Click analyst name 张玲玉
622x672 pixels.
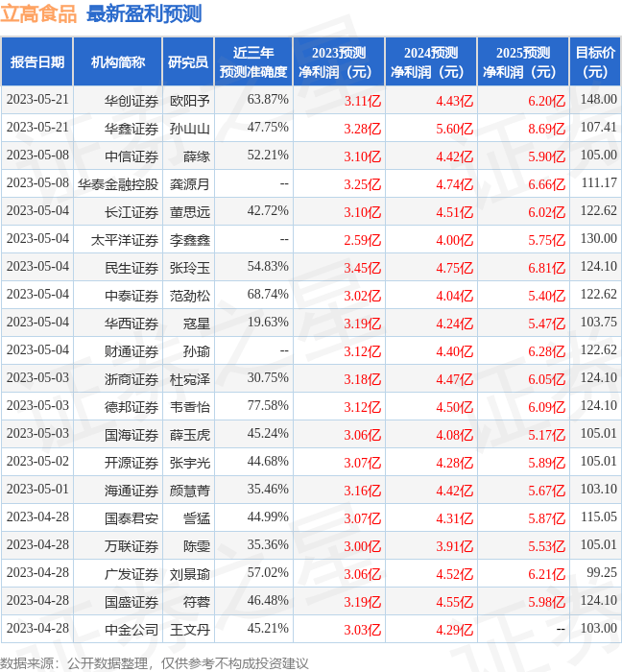[190, 268]
